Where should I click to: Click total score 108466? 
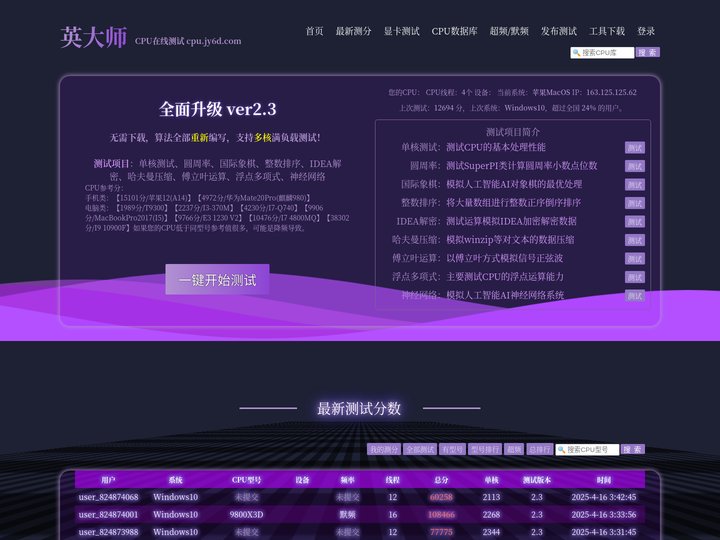[441, 514]
